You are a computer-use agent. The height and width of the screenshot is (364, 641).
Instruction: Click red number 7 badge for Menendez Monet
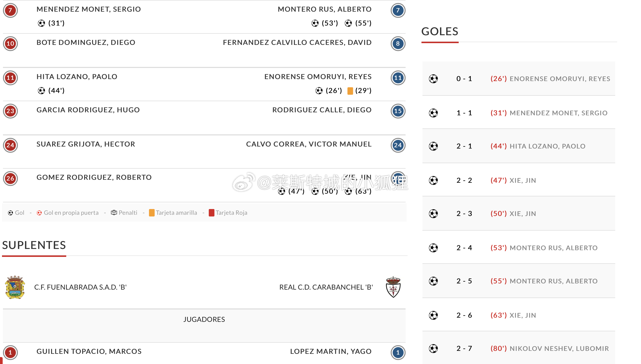pyautogui.click(x=10, y=10)
